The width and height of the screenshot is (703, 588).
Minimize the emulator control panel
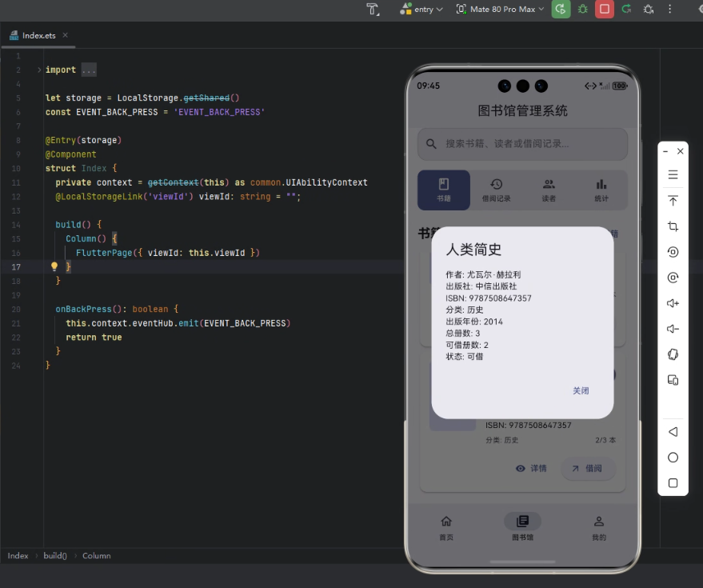[665, 151]
